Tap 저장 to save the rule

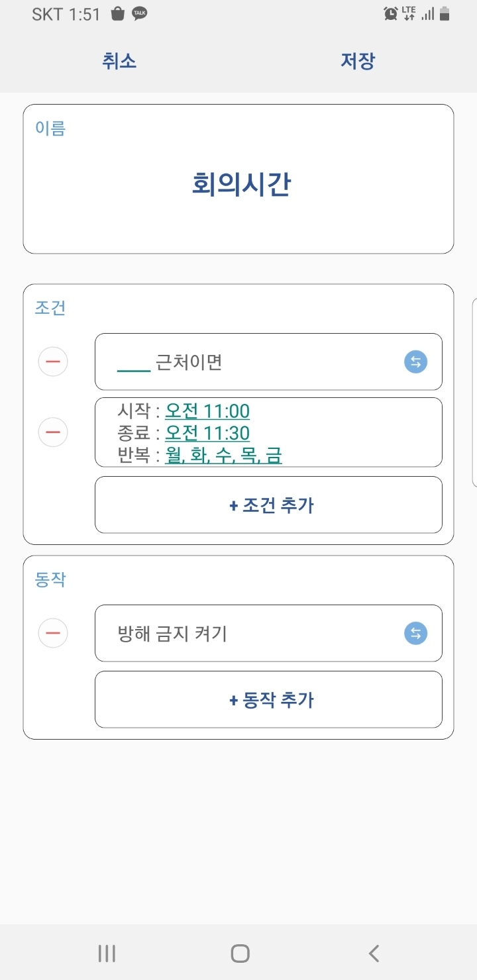point(358,61)
